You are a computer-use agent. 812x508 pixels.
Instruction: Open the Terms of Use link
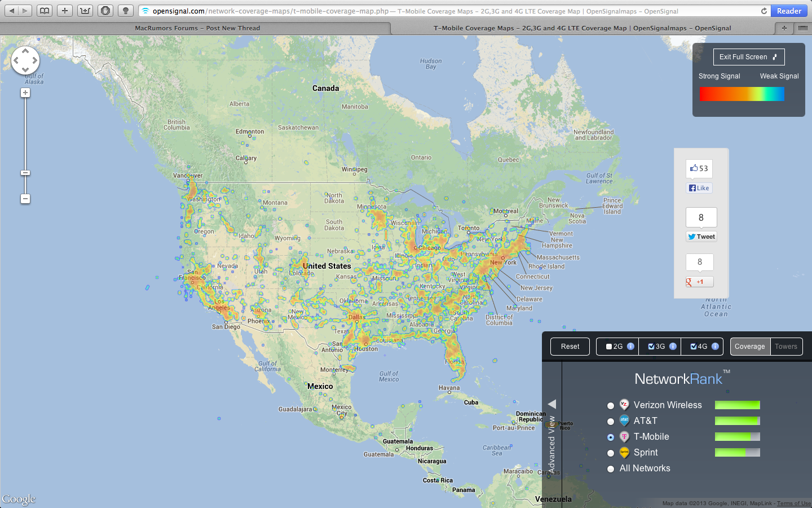(x=794, y=503)
